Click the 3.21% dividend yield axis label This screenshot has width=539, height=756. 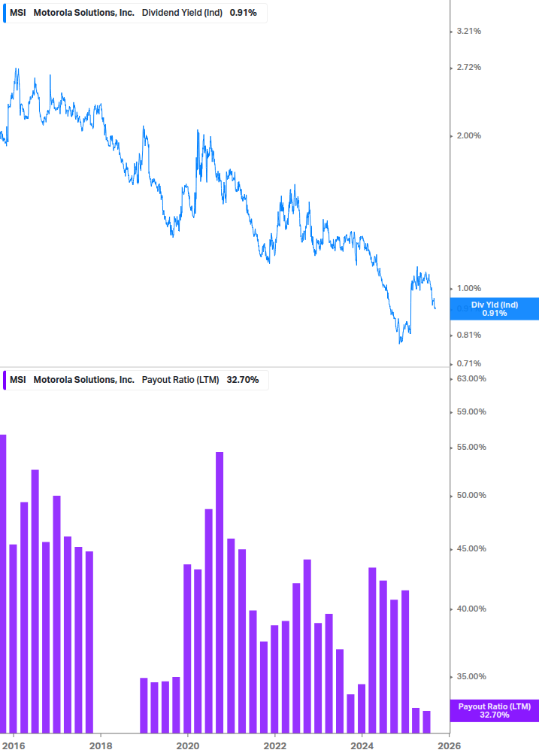468,32
